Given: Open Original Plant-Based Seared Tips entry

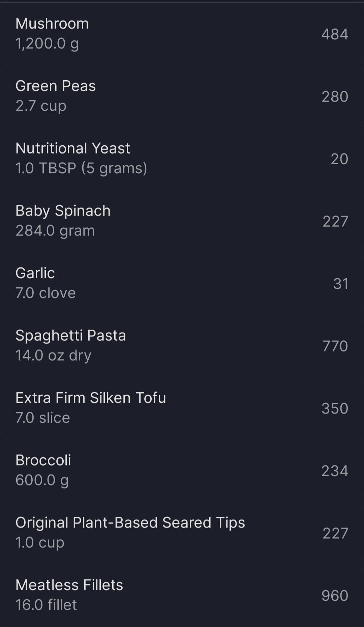Looking at the screenshot, I should click(x=130, y=523).
